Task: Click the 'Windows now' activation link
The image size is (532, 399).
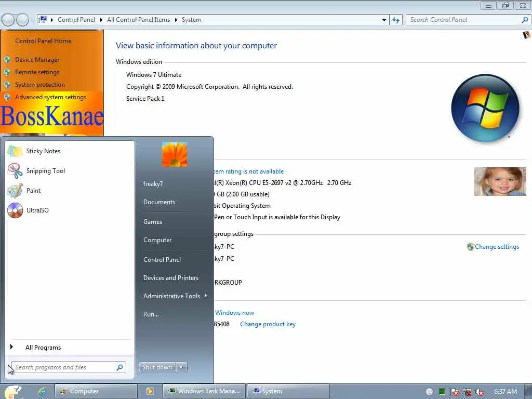Action: tap(234, 312)
